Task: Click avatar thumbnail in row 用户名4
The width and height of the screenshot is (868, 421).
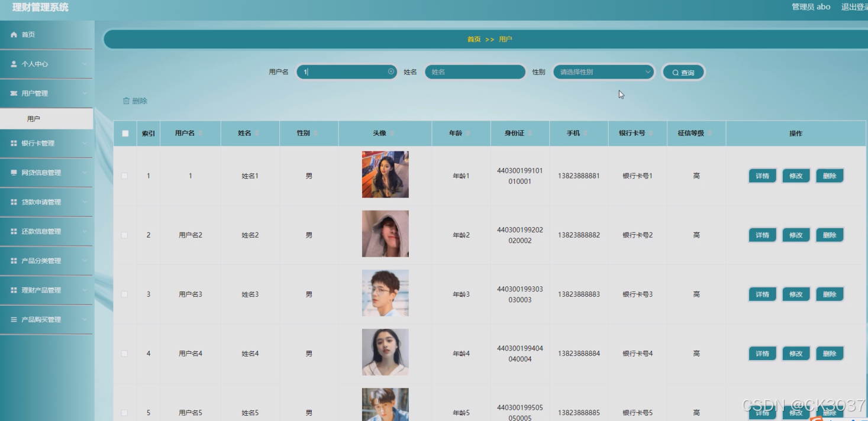Action: (x=385, y=352)
